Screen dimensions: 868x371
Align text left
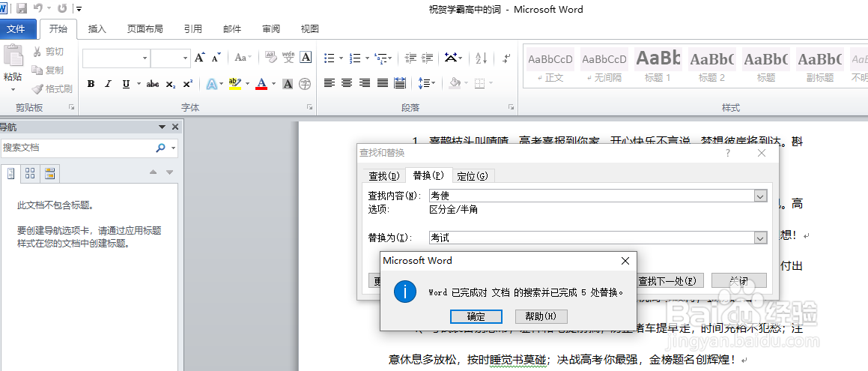(330, 83)
